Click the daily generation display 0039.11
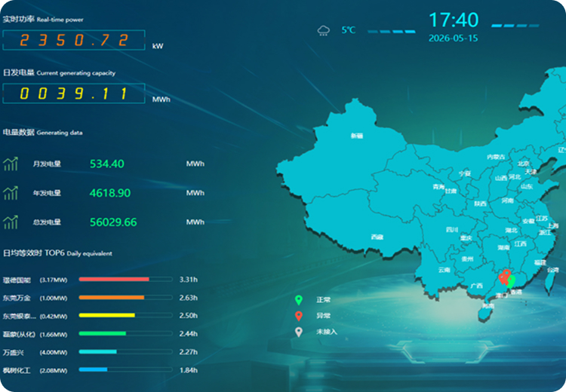 (74, 93)
